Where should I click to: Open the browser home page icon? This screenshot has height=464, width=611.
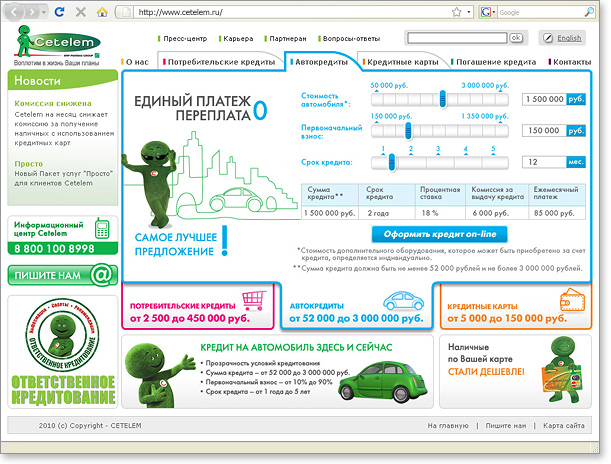point(102,12)
